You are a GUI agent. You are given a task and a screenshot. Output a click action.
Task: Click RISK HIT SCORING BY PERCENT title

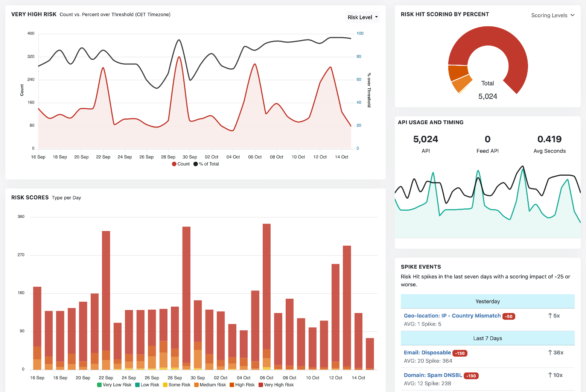click(445, 14)
